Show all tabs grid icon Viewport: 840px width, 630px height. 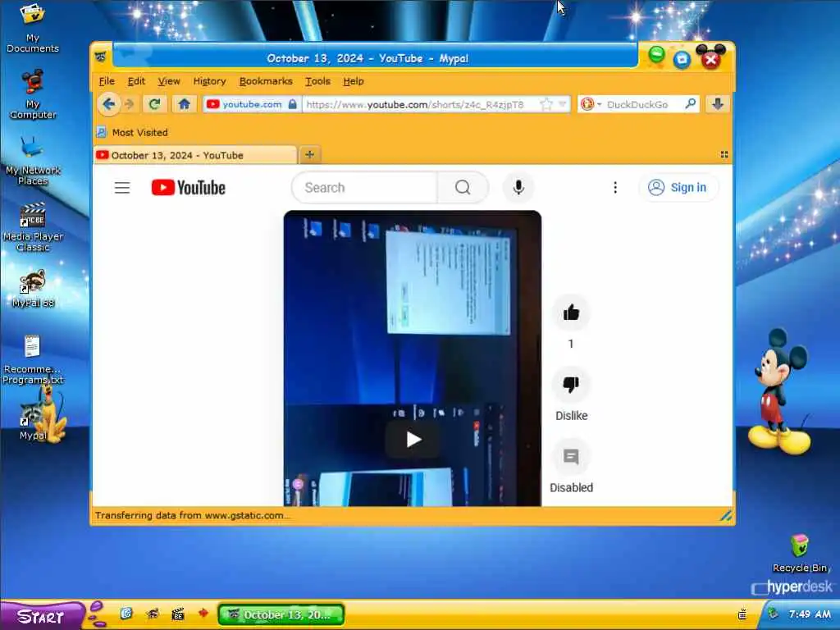tap(724, 155)
